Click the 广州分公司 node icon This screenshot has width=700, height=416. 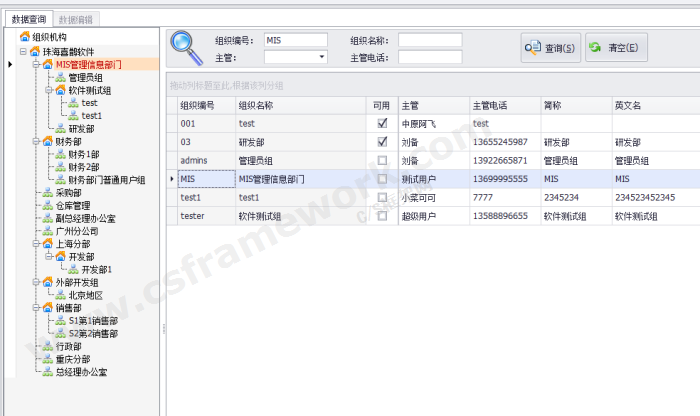click(47, 231)
